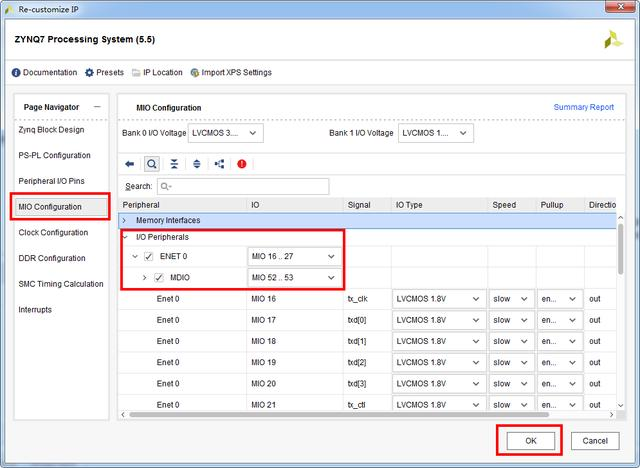640x468 pixels.
Task: Collapse the I/O Peripherals group
Action: point(126,237)
